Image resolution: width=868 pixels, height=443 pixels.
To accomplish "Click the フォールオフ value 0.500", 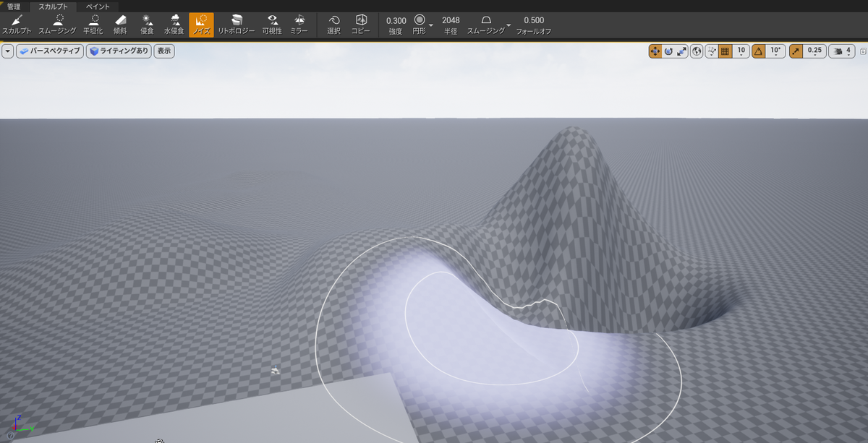I will tap(534, 20).
